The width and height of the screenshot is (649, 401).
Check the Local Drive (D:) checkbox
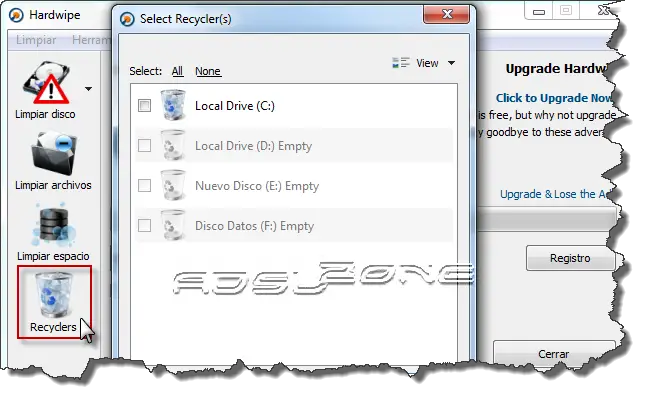click(144, 146)
